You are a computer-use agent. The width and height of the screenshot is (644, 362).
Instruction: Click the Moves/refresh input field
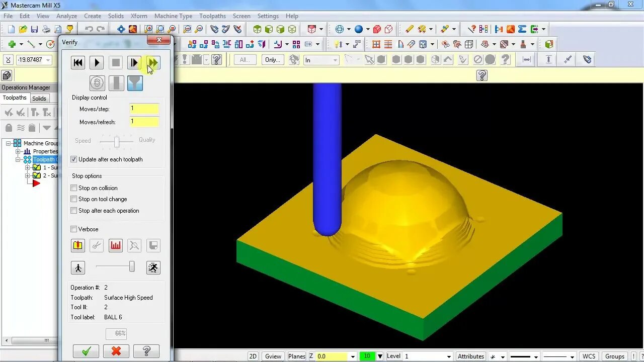(144, 122)
